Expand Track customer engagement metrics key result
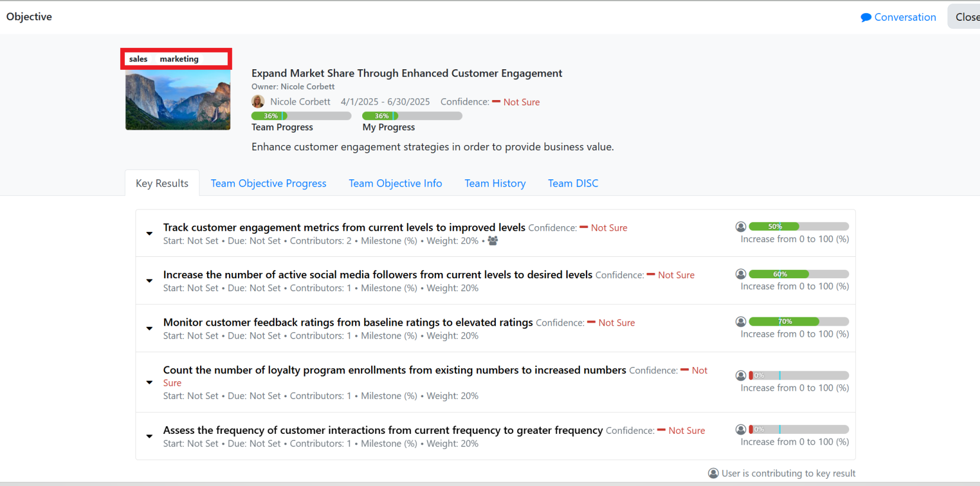The height and width of the screenshot is (486, 980). click(150, 233)
